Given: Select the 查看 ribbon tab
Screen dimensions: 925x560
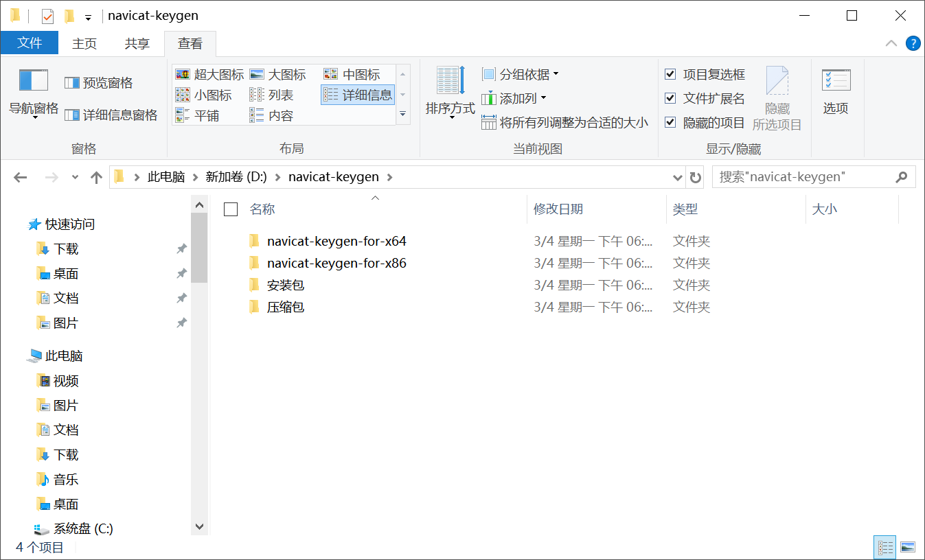Looking at the screenshot, I should click(x=190, y=43).
